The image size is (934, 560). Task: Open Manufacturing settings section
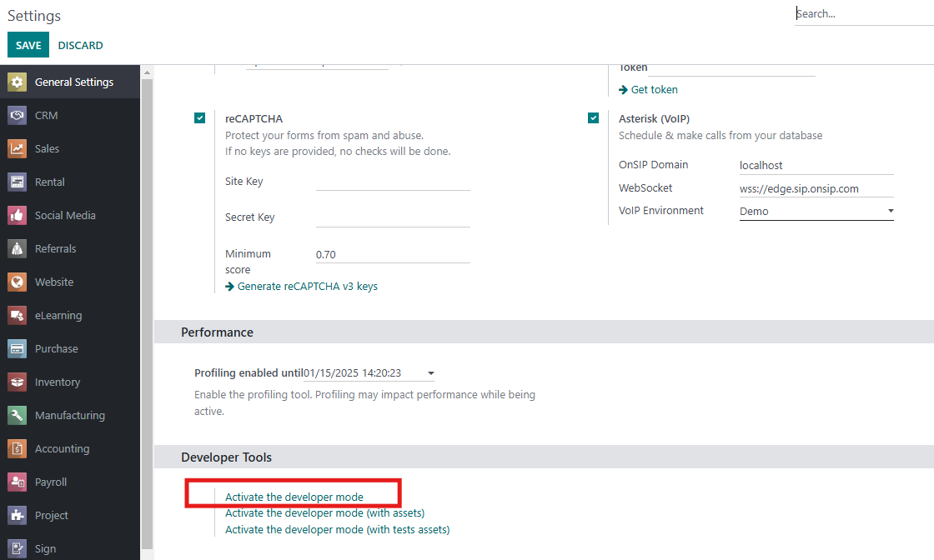pyautogui.click(x=70, y=415)
